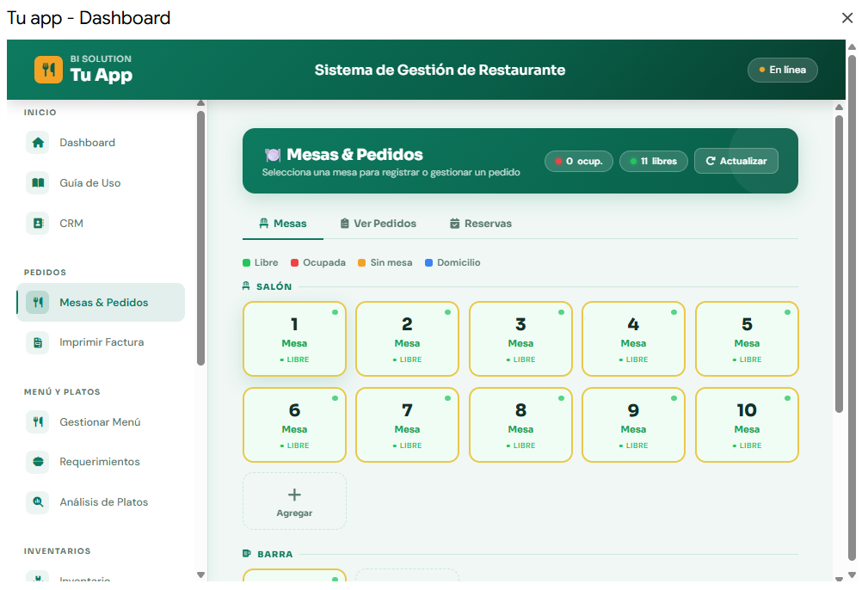The width and height of the screenshot is (868, 590).
Task: Click sidebar scrollbar down arrow
Action: 201,575
